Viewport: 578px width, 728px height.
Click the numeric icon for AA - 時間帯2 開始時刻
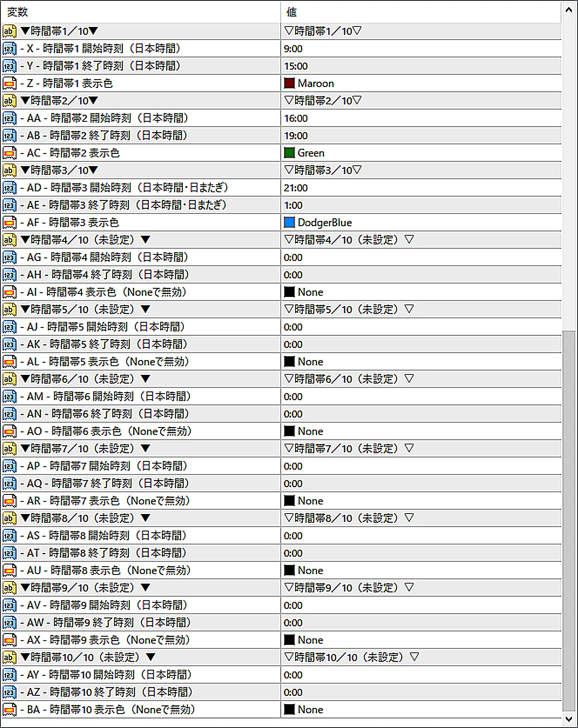(x=10, y=118)
